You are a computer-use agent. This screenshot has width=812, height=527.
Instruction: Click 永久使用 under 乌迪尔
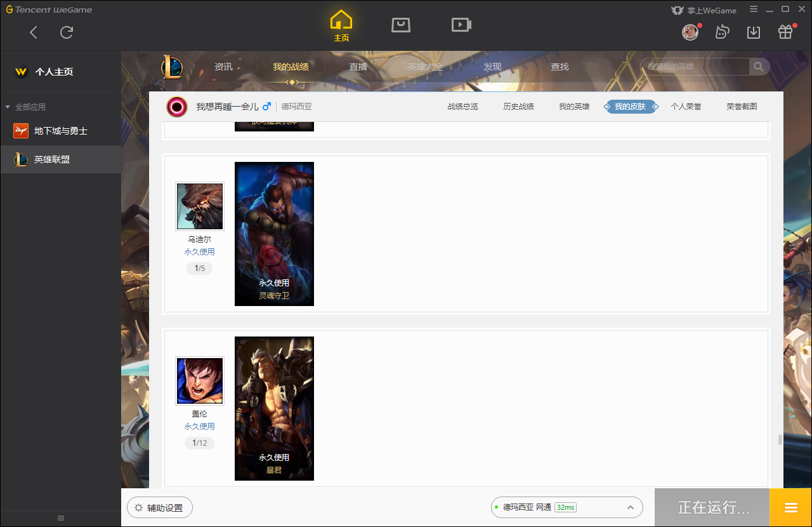click(200, 252)
